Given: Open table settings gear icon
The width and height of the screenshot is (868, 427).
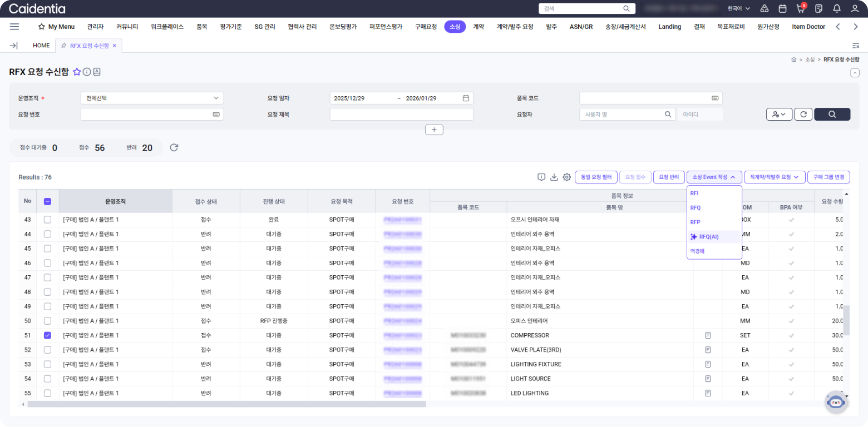Looking at the screenshot, I should click(x=566, y=177).
